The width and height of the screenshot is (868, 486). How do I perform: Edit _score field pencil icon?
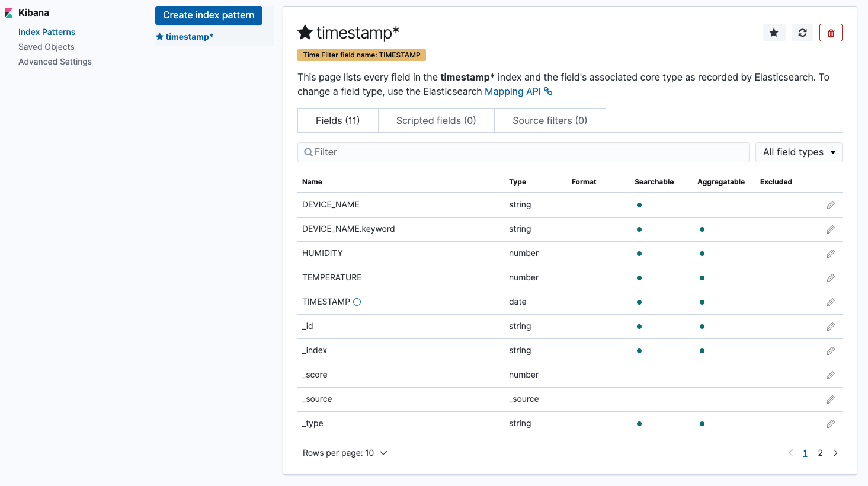[831, 375]
